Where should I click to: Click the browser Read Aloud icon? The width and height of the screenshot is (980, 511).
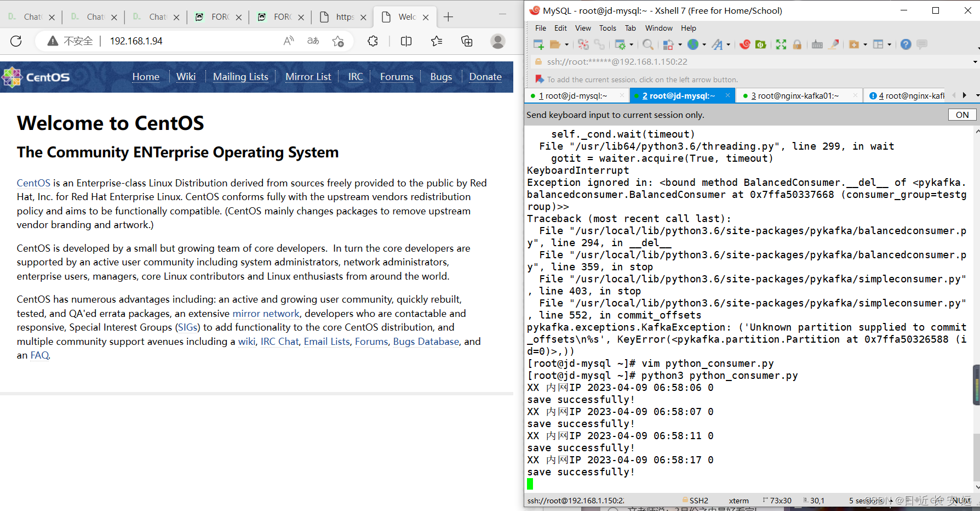point(289,41)
